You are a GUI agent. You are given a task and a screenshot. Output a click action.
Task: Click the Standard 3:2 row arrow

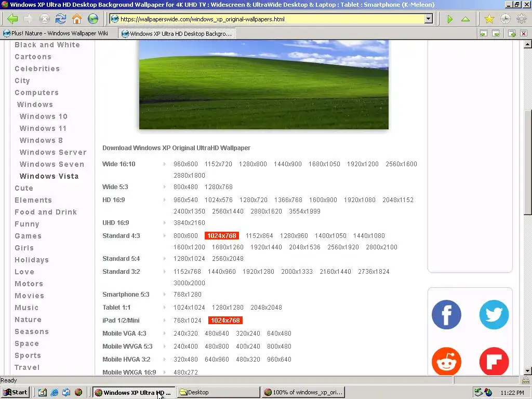[165, 271]
